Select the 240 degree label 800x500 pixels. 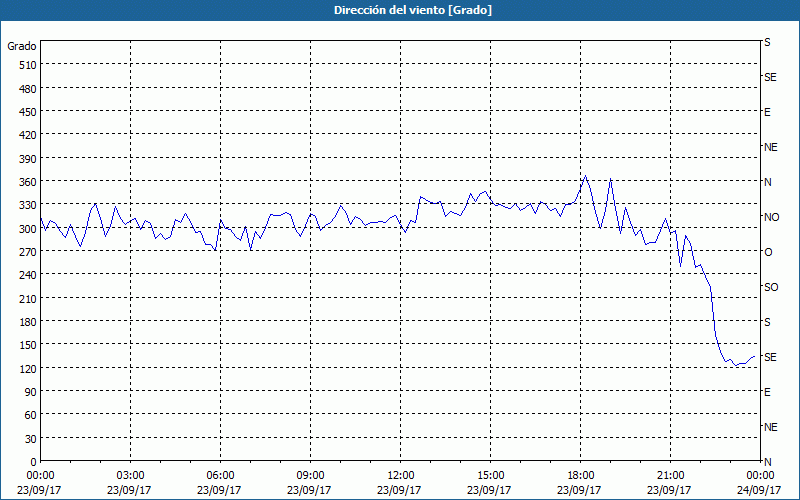[28, 275]
